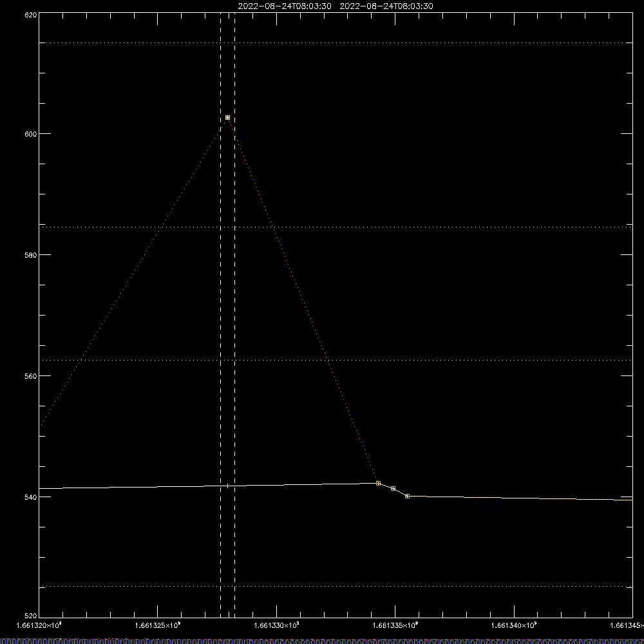Select the orange square marker where the dotted line ends
Image resolution: width=644 pixels, height=644 pixels.
(378, 484)
